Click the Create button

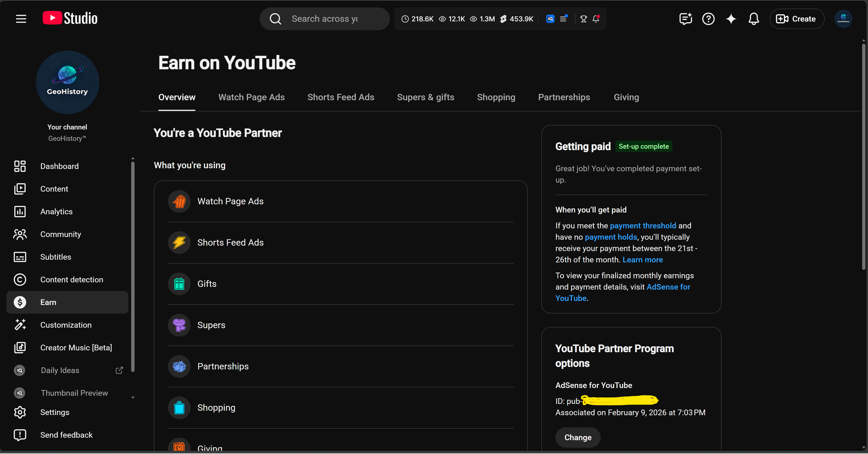797,19
